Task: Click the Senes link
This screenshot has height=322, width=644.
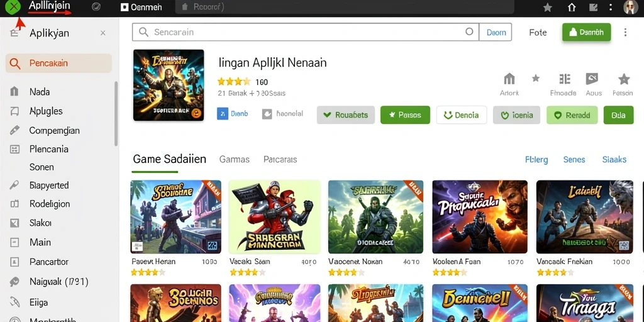Action: (x=574, y=159)
